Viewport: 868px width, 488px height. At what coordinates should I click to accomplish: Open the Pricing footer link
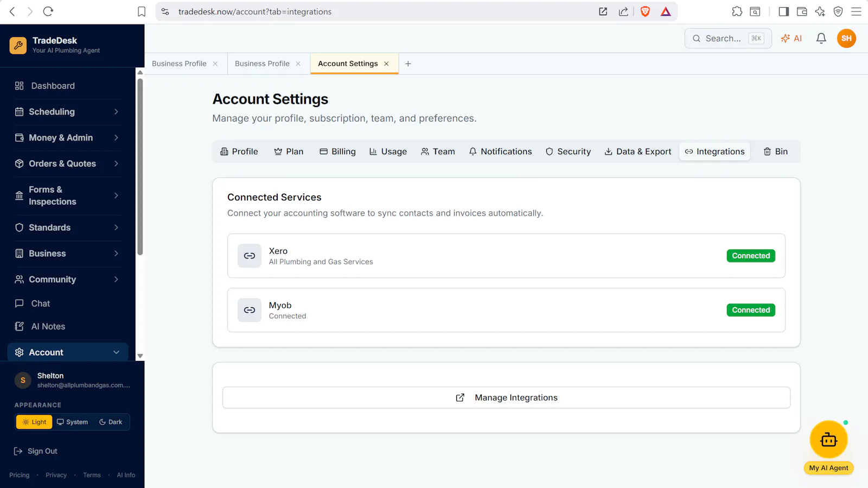(x=20, y=475)
